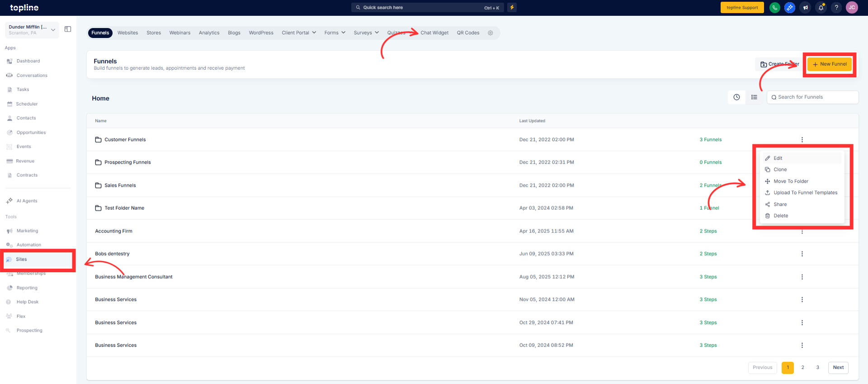Focus the Search for Funnels field
Screen dimensions: 868x384
click(812, 97)
